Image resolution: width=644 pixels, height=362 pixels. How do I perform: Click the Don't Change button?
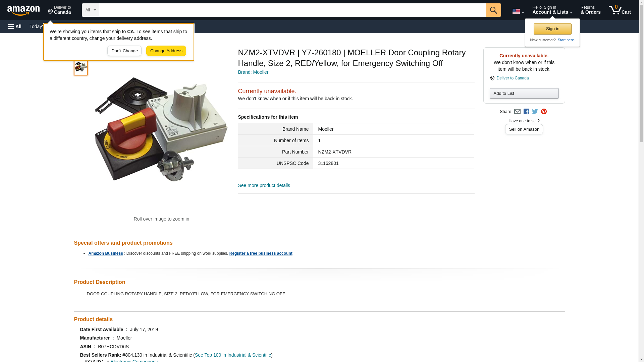(124, 51)
